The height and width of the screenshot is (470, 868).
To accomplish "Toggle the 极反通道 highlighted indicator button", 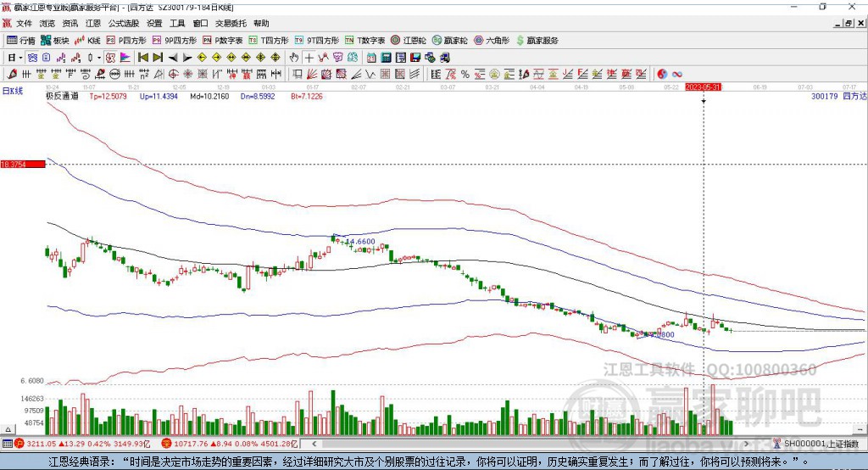I will click(x=110, y=58).
